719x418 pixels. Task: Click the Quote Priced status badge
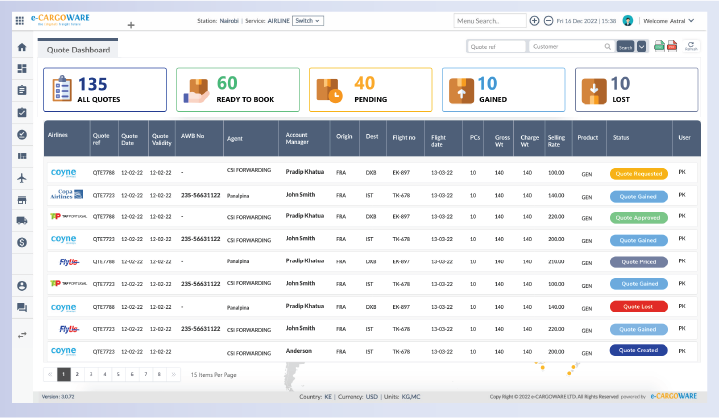click(638, 262)
